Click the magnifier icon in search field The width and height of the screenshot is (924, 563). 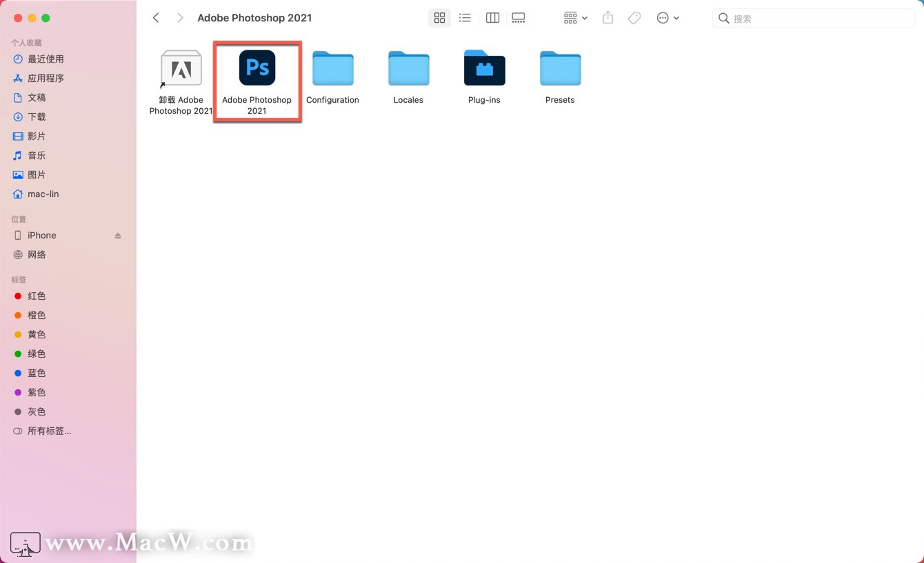pyautogui.click(x=723, y=19)
